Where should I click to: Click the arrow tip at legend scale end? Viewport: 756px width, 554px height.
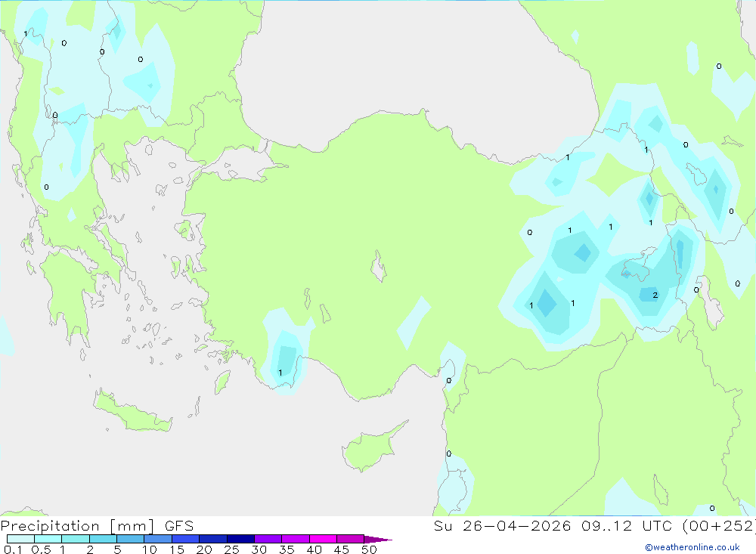(378, 539)
